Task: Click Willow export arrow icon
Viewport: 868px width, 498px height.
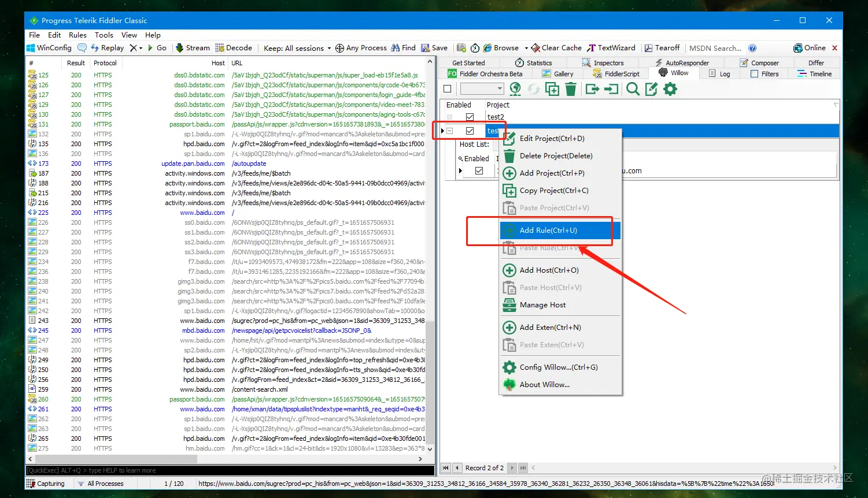Action: click(592, 89)
